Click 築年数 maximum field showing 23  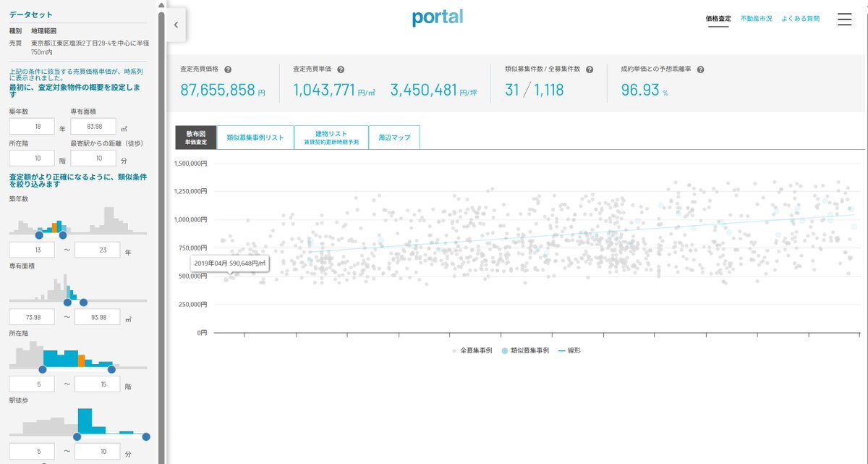click(x=97, y=250)
